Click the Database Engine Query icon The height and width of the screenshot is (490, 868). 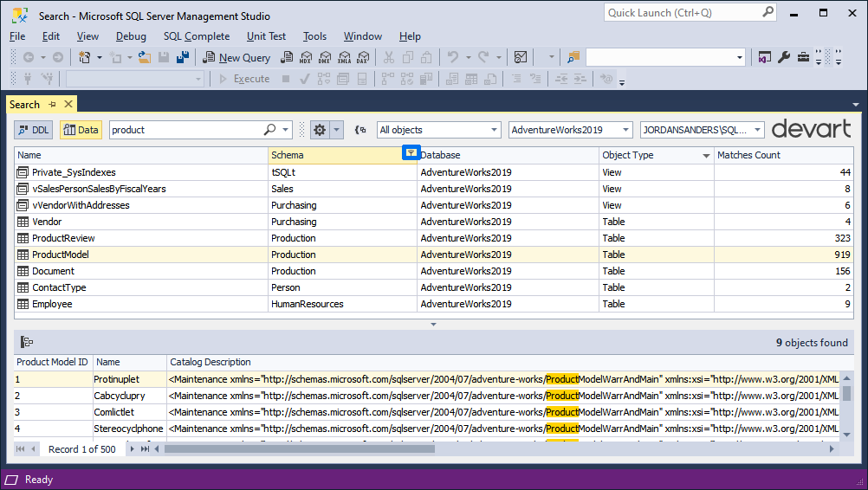[287, 57]
